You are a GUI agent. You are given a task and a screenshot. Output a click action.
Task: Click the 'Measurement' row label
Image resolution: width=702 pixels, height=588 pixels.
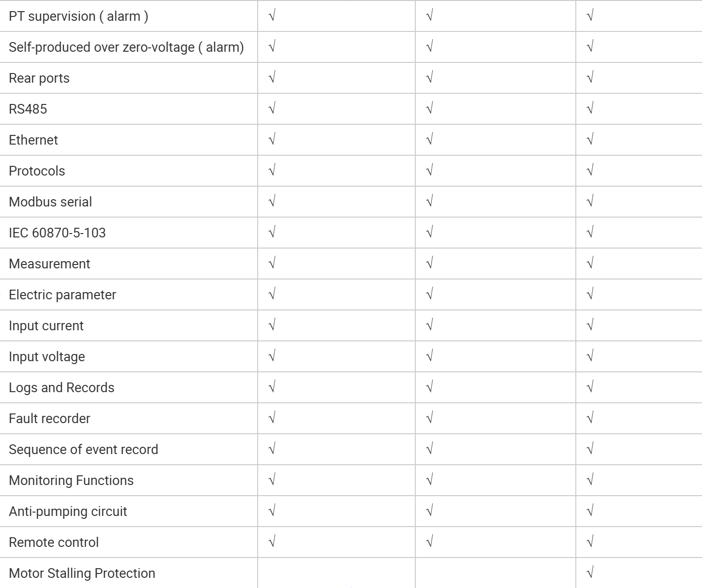[49, 264]
